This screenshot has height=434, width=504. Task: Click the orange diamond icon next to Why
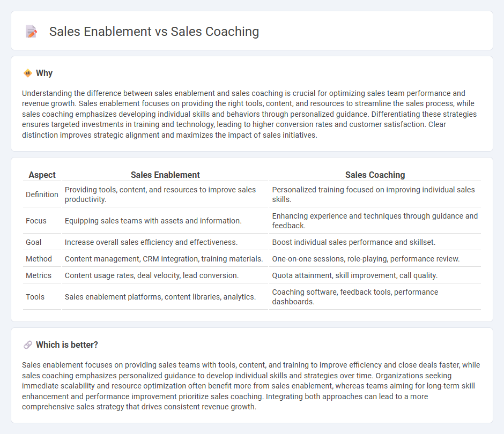tap(28, 73)
